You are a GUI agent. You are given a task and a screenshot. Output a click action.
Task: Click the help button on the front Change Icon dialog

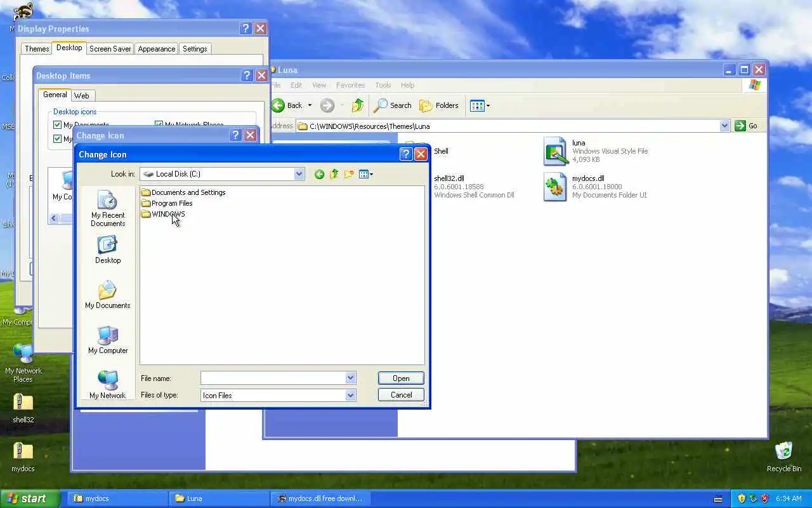[406, 154]
